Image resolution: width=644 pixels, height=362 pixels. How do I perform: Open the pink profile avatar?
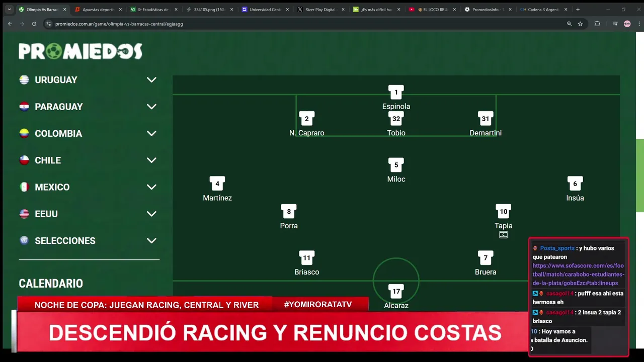tap(627, 24)
